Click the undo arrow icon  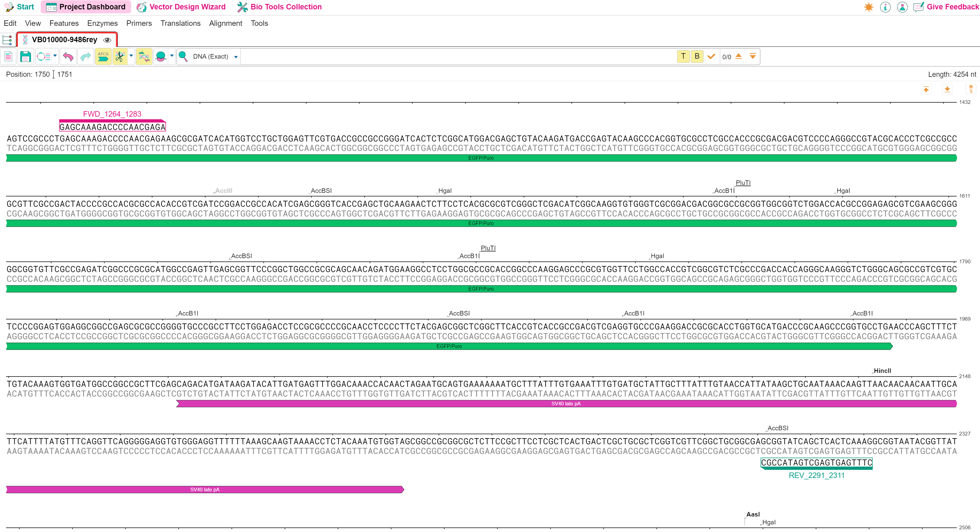pos(68,57)
